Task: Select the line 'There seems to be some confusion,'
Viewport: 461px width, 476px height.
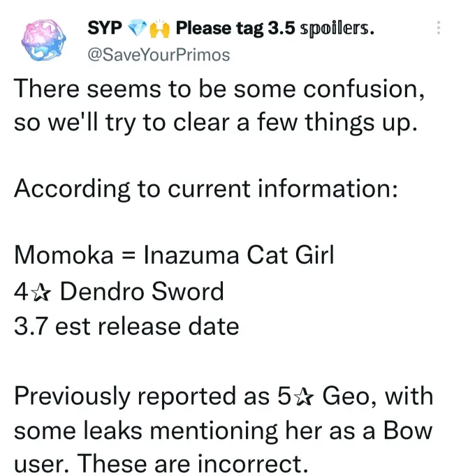Action: 219,89
